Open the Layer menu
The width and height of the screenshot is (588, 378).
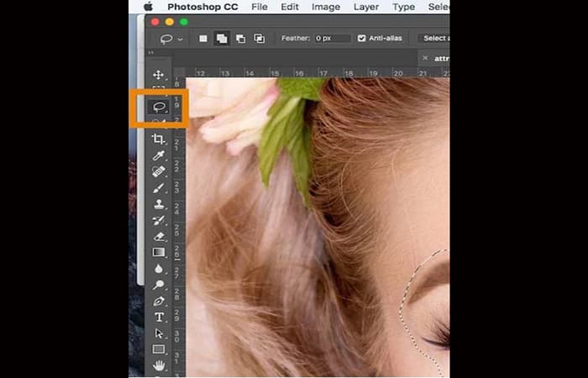365,7
